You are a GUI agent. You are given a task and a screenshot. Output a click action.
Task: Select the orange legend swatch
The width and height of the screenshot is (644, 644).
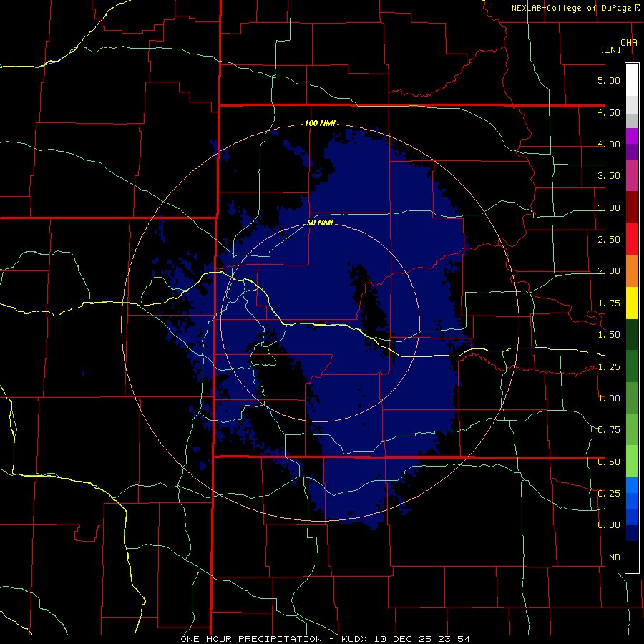[x=632, y=271]
